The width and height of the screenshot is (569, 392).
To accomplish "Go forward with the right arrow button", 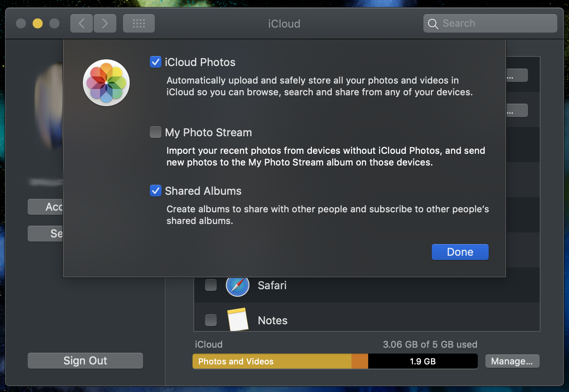I will [x=105, y=23].
